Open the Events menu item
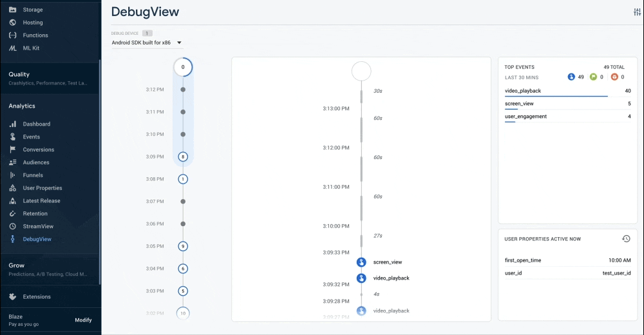 point(32,137)
